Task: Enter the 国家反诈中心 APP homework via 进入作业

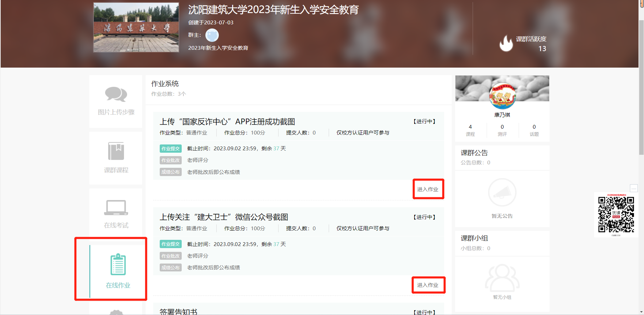Action: pyautogui.click(x=428, y=189)
